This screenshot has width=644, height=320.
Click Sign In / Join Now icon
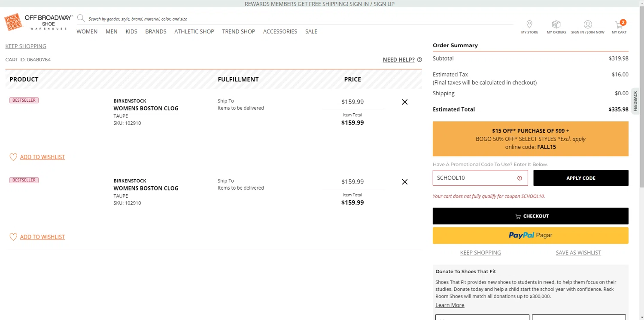[x=588, y=24]
